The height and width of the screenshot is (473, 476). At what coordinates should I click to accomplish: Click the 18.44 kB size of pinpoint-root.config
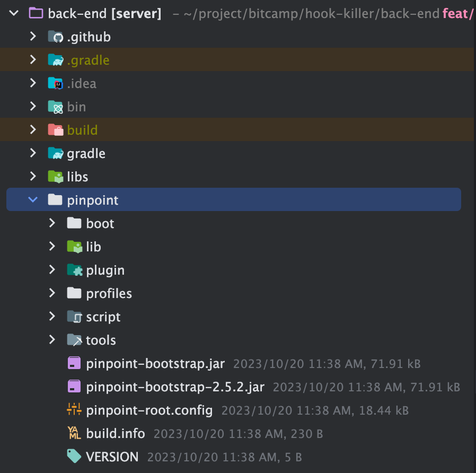[x=384, y=410]
